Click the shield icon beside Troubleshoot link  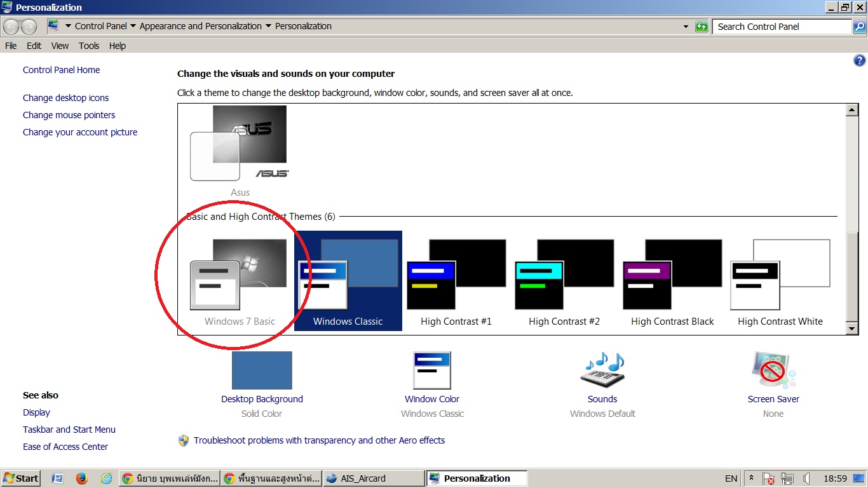click(184, 440)
